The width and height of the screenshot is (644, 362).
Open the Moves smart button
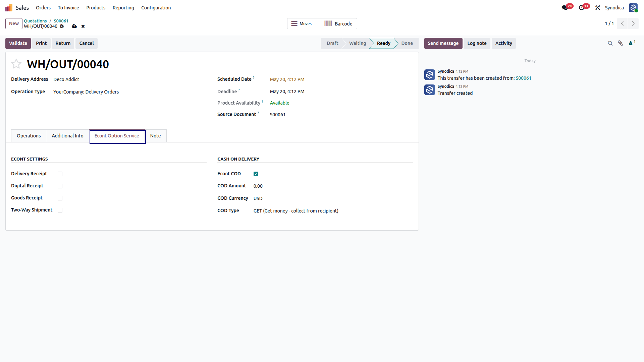[x=305, y=24]
